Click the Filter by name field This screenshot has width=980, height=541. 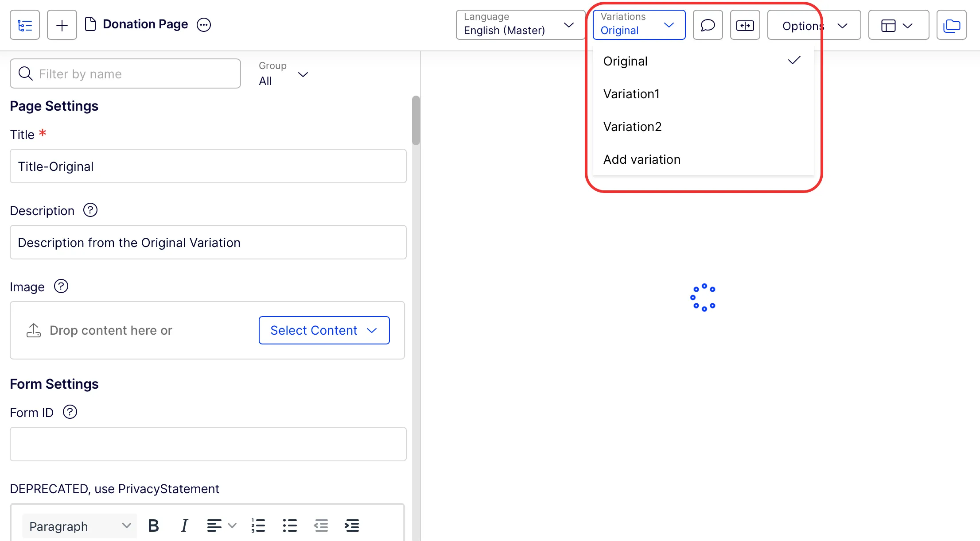[x=125, y=73]
